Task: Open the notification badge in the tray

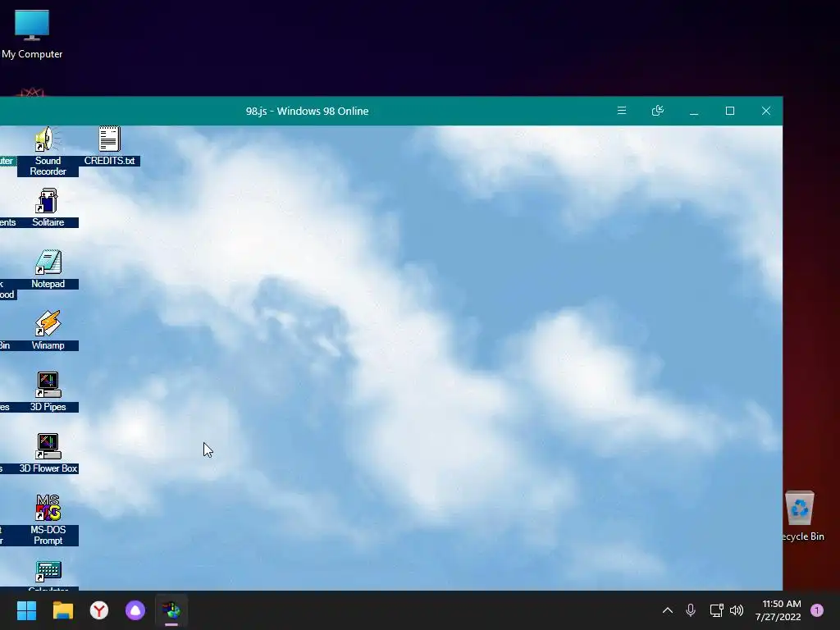Action: tap(817, 610)
